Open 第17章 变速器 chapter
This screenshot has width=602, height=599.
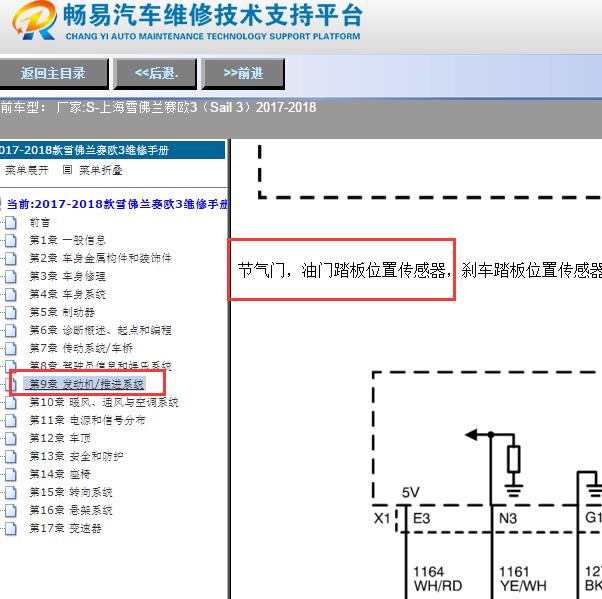pos(65,528)
